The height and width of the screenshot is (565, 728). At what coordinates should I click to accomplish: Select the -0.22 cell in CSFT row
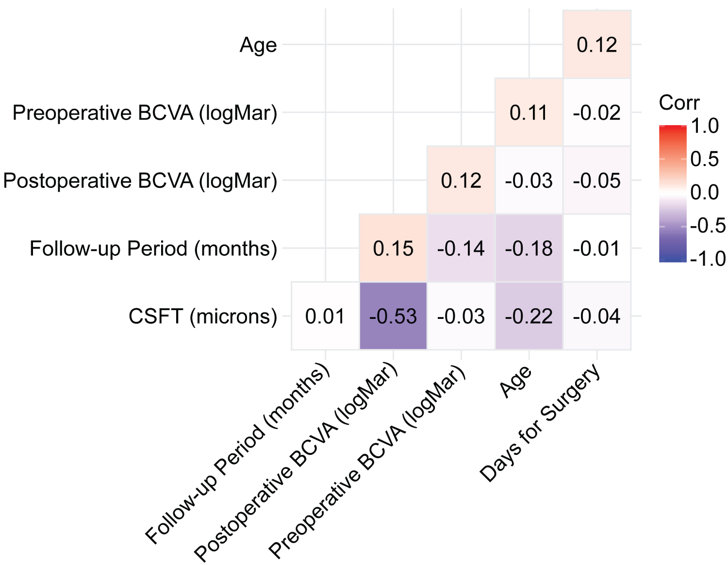pyautogui.click(x=529, y=316)
